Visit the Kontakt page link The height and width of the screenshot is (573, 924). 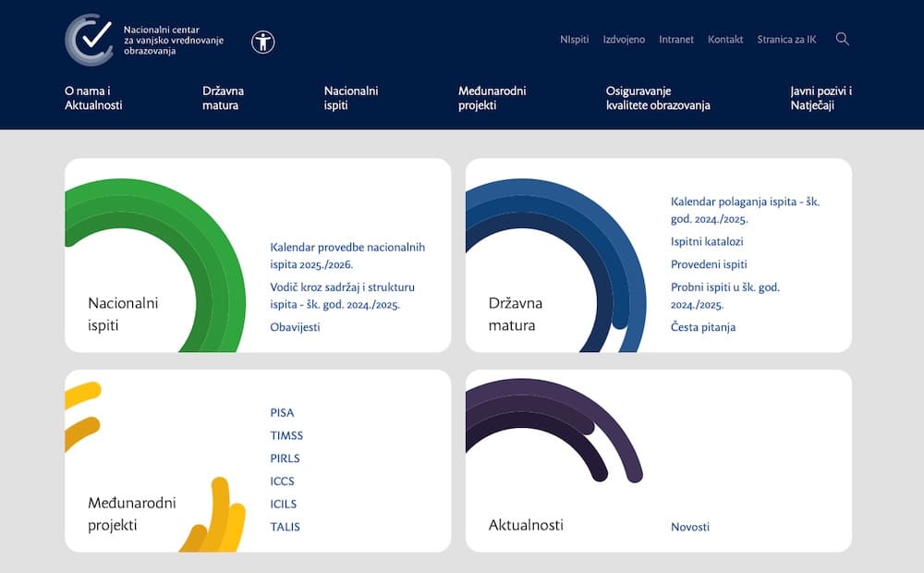coord(725,40)
